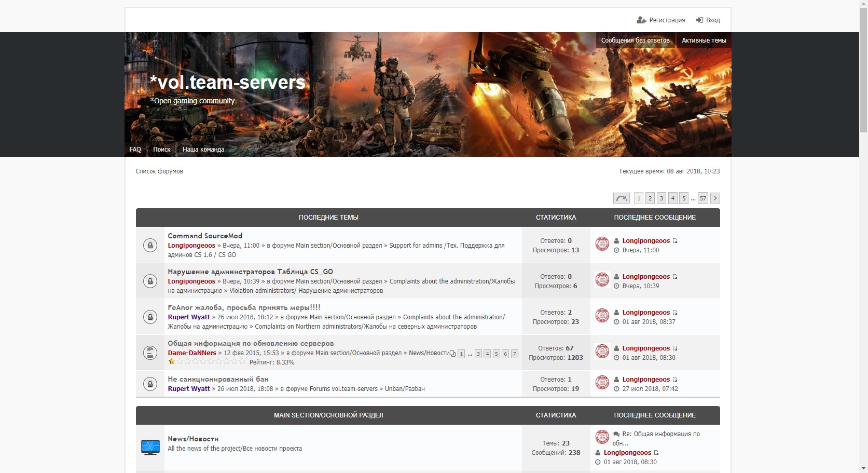Screen dimensions: 868x473
Task: Open the FAQ menu item
Action: click(x=135, y=150)
